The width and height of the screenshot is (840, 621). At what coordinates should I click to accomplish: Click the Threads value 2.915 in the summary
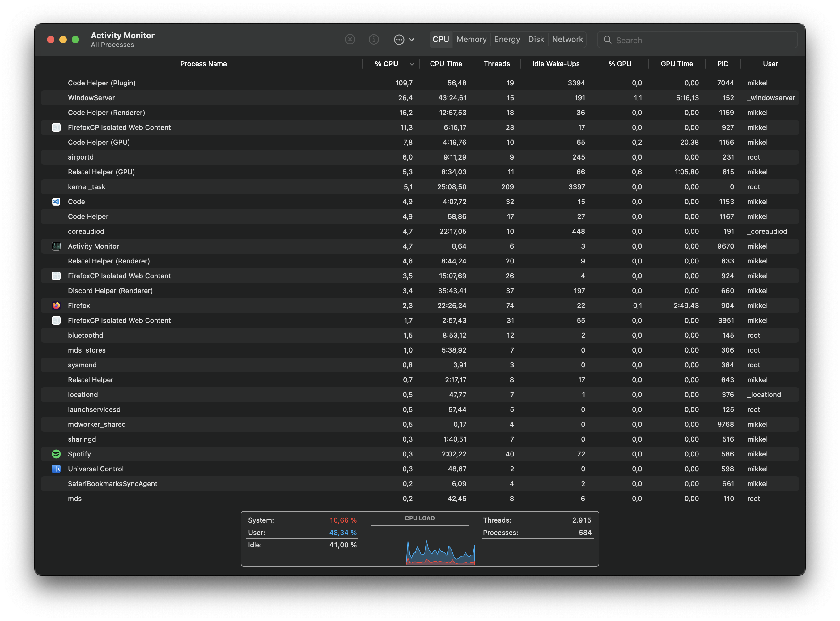click(x=581, y=520)
